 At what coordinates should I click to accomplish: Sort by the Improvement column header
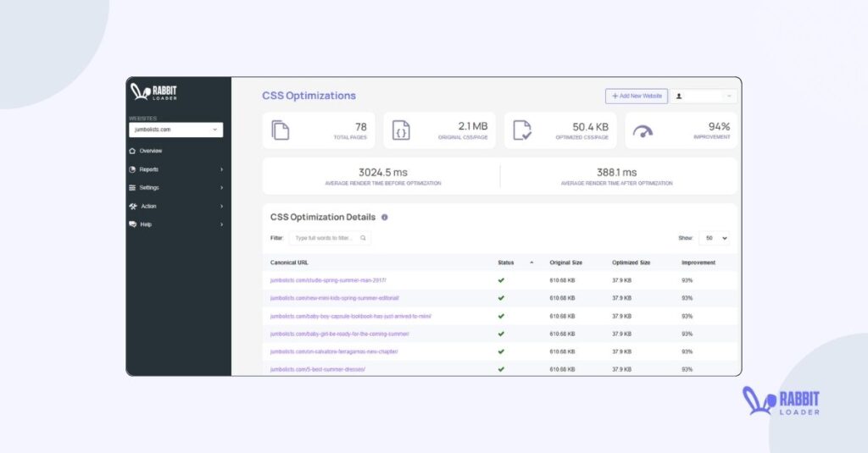click(698, 262)
